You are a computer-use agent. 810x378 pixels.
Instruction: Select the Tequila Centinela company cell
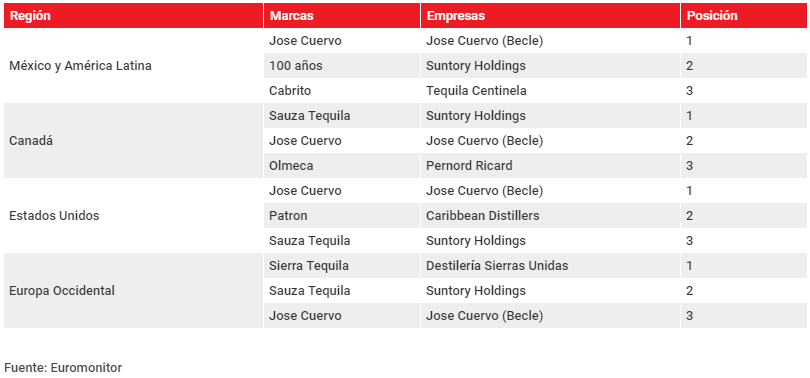(550, 90)
